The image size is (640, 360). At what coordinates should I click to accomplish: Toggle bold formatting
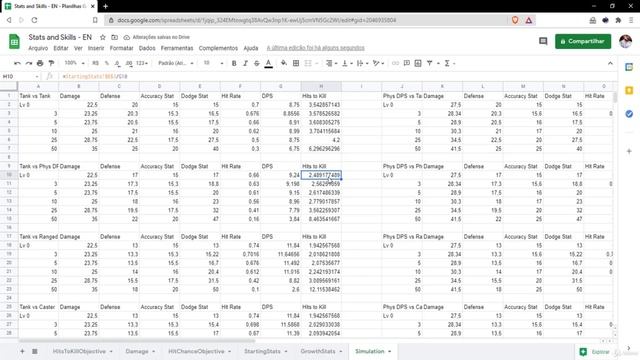[x=234, y=63]
